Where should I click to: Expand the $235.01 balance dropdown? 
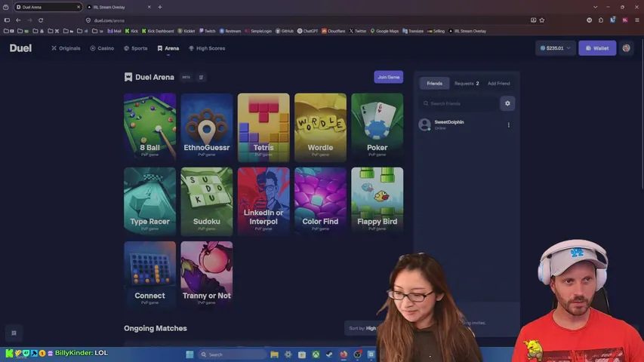pos(555,48)
